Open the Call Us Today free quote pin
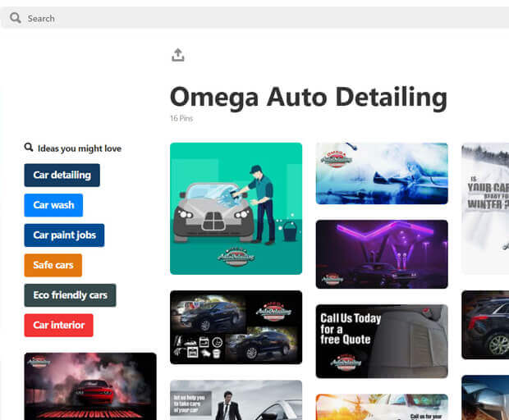509x420 pixels. [x=382, y=340]
